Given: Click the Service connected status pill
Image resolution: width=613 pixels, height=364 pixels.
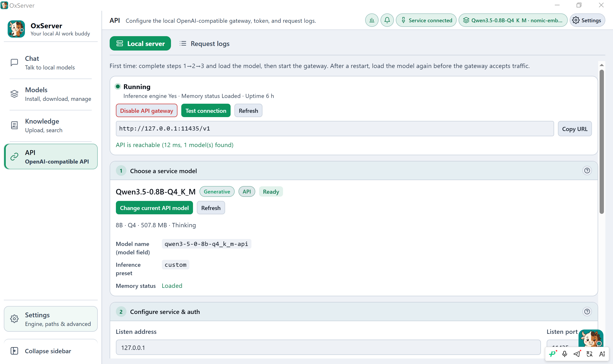Looking at the screenshot, I should tap(426, 20).
